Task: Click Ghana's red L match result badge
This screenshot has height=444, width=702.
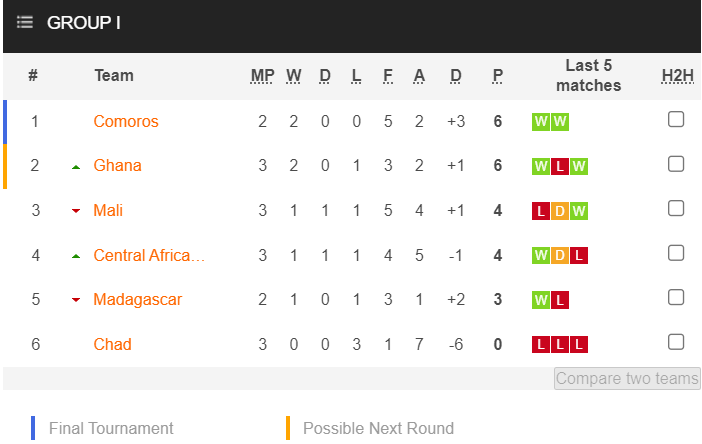Action: [x=560, y=166]
